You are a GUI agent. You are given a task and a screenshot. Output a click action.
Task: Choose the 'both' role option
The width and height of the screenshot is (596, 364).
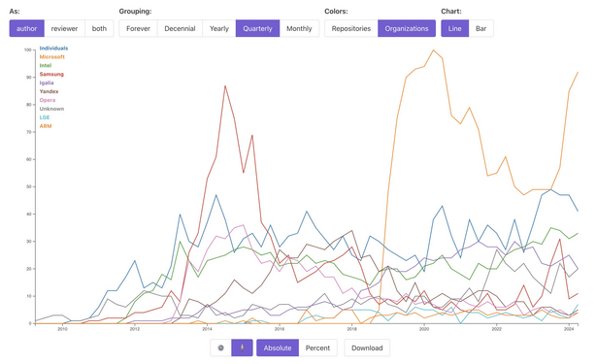(x=99, y=28)
